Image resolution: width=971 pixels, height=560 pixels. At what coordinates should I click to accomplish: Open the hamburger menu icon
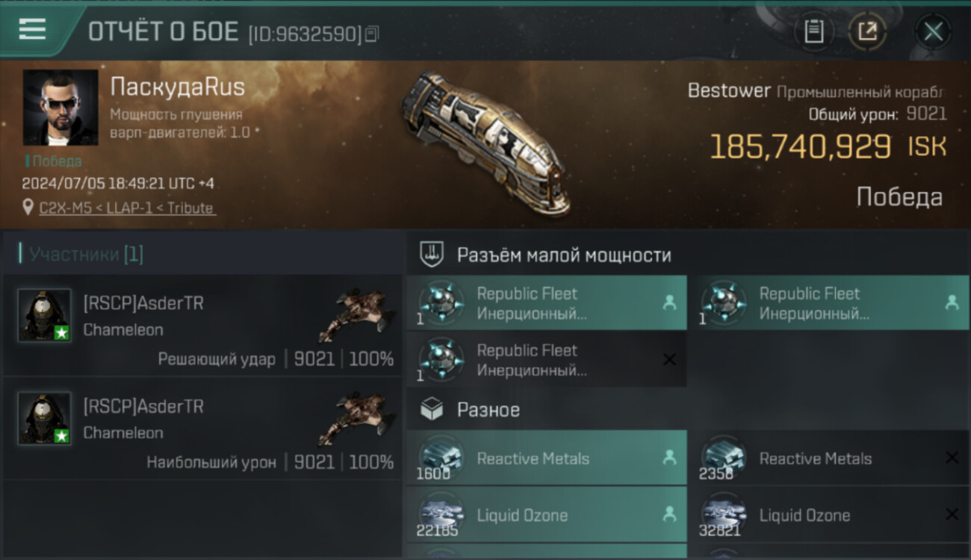click(32, 30)
